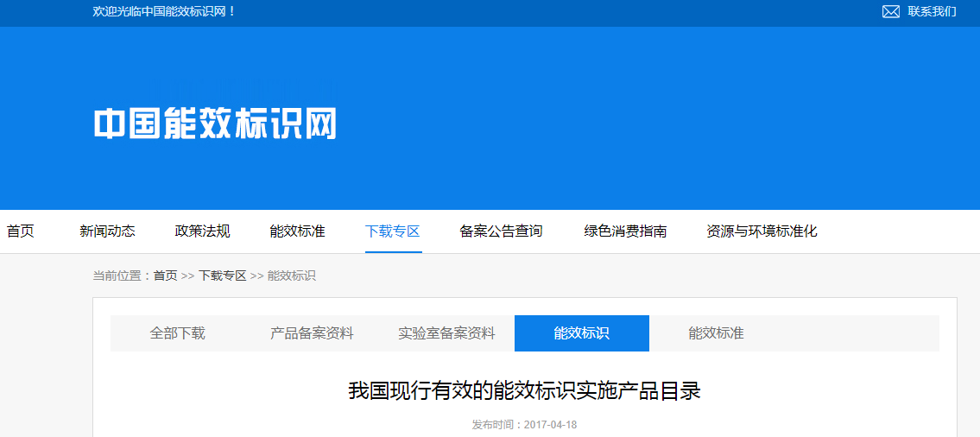The image size is (980, 437).
Task: Switch to the 全部下载 tab
Action: coord(178,333)
